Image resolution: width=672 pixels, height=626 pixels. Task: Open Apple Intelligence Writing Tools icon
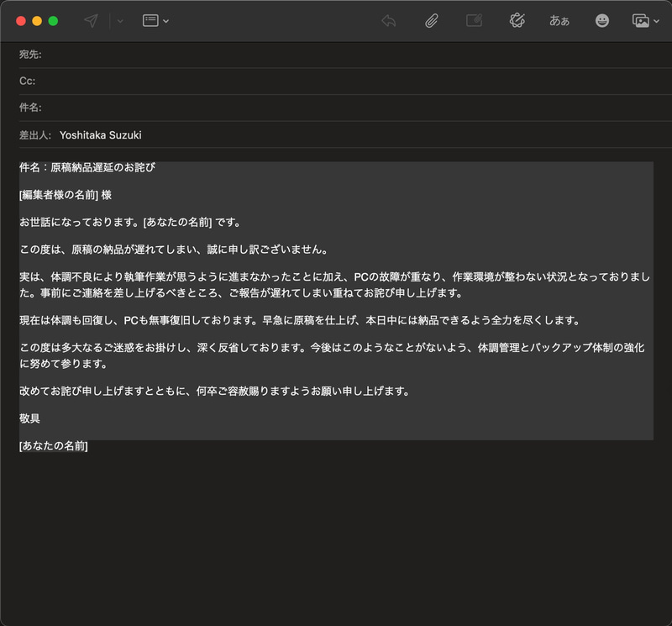click(x=517, y=20)
